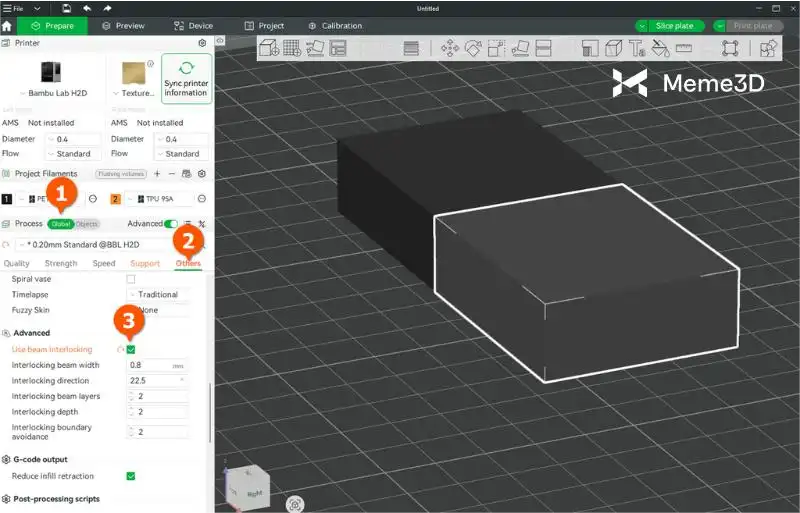800x513 pixels.
Task: Select the Measure ruler tool
Action: tap(684, 47)
